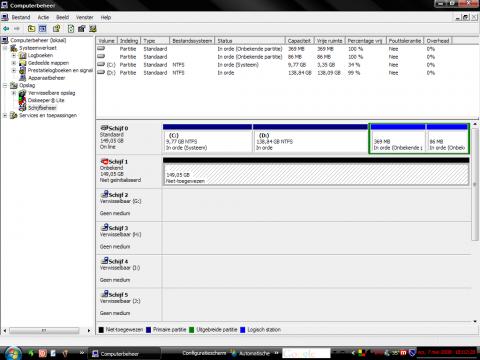Click the green Uitgebreide partitie legend swatch
The height and width of the screenshot is (360, 480).
pyautogui.click(x=191, y=330)
